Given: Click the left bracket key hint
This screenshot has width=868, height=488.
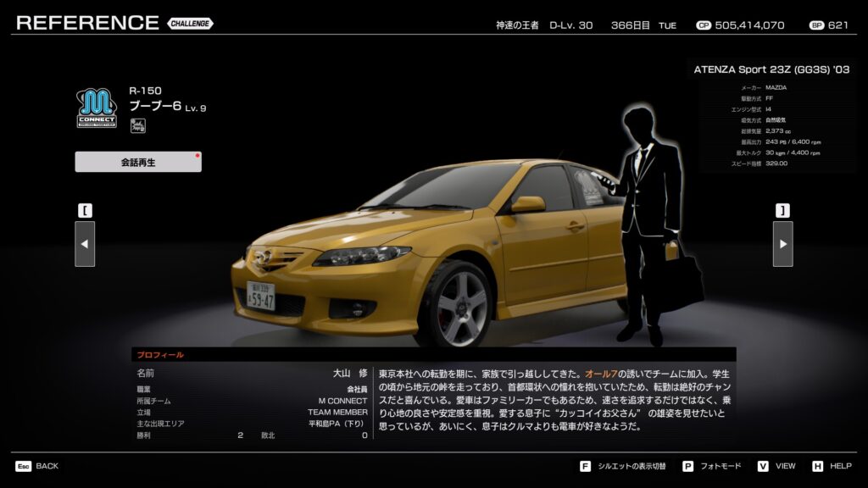Looking at the screenshot, I should click(x=85, y=210).
